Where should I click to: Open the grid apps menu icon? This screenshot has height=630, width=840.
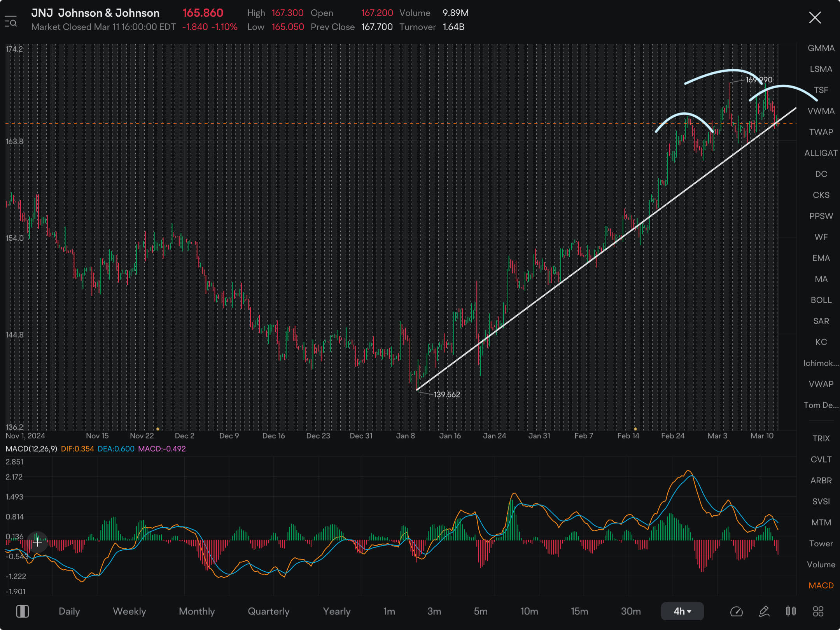click(818, 611)
